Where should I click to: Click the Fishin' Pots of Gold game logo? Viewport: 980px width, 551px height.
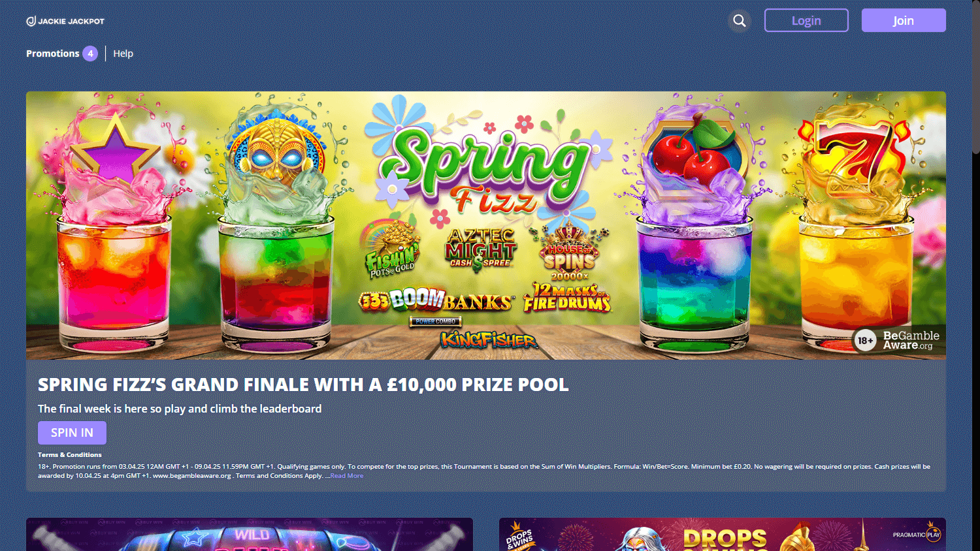392,251
